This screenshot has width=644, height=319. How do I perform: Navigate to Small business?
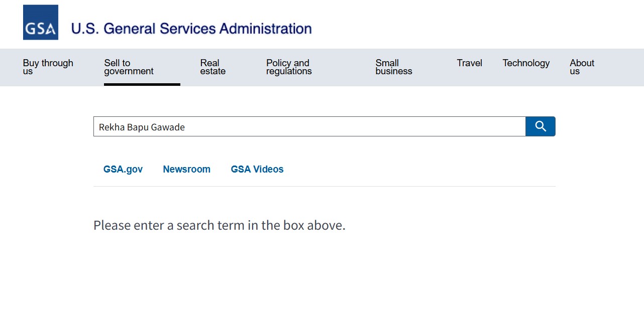(x=393, y=67)
